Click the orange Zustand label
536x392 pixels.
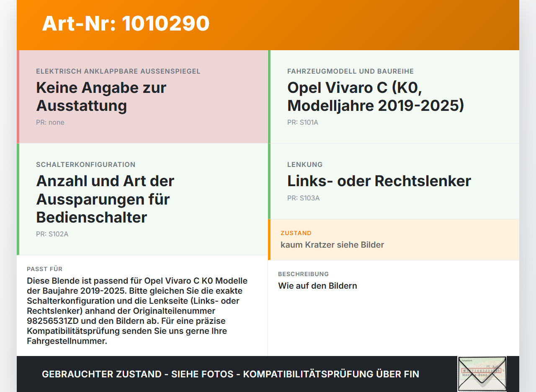296,233
